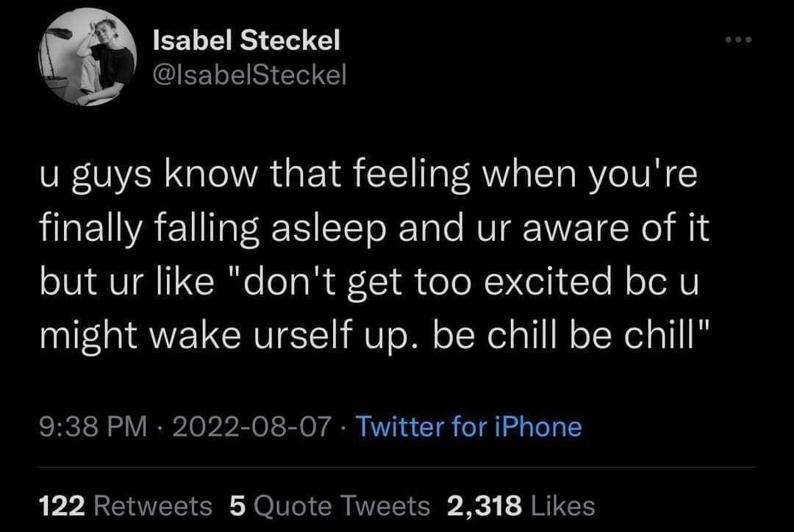See who liked the tweet via 2,318 Likes
The image size is (794, 532).
click(522, 506)
